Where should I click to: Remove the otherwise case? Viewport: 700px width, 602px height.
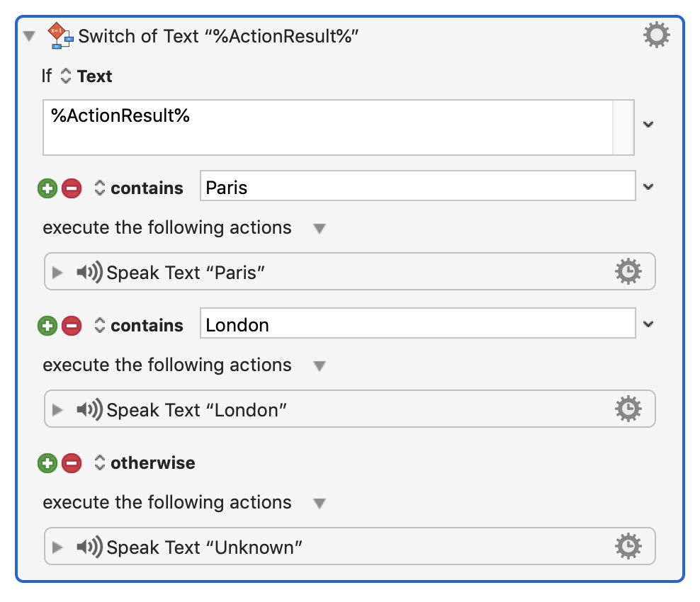pos(71,463)
